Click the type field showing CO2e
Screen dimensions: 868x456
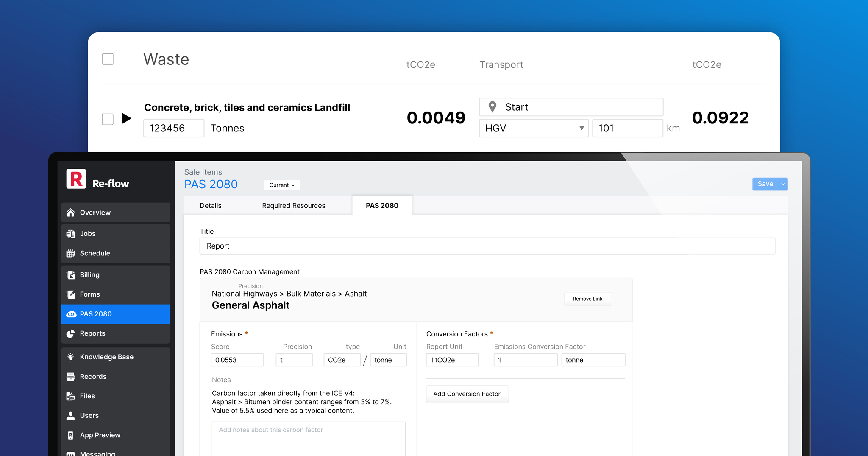342,360
